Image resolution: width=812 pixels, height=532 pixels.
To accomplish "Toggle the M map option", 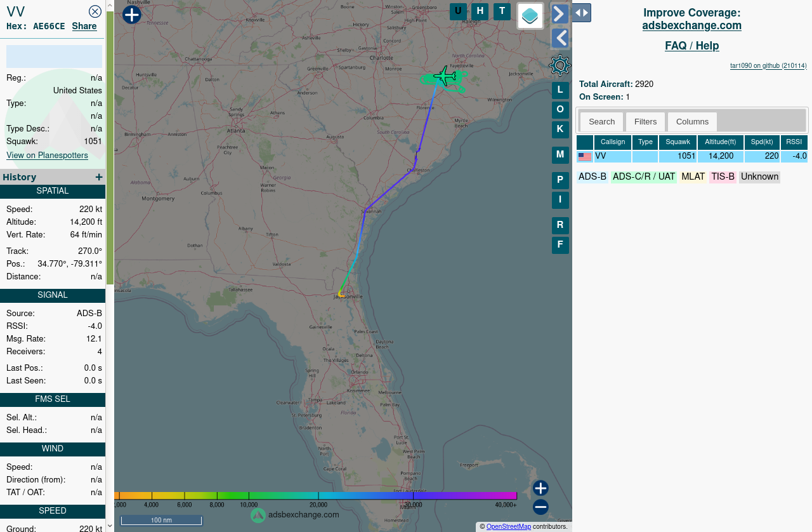I will (x=560, y=155).
